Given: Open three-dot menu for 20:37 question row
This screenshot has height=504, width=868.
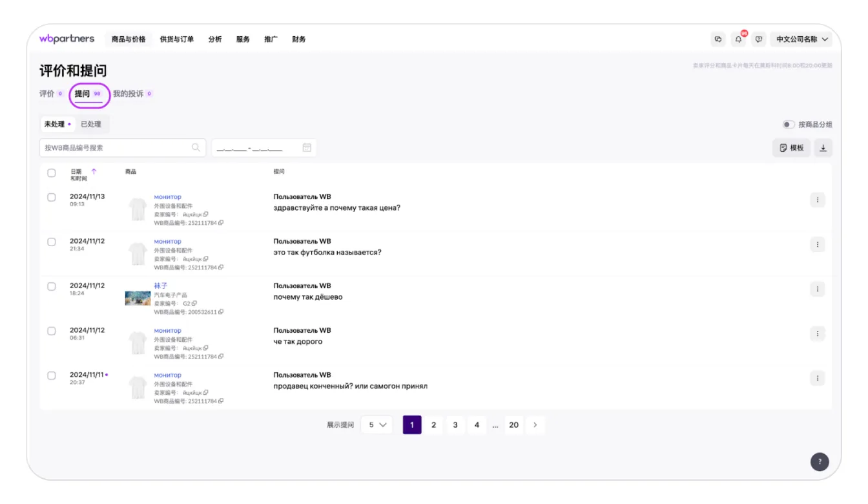Looking at the screenshot, I should pyautogui.click(x=817, y=379).
